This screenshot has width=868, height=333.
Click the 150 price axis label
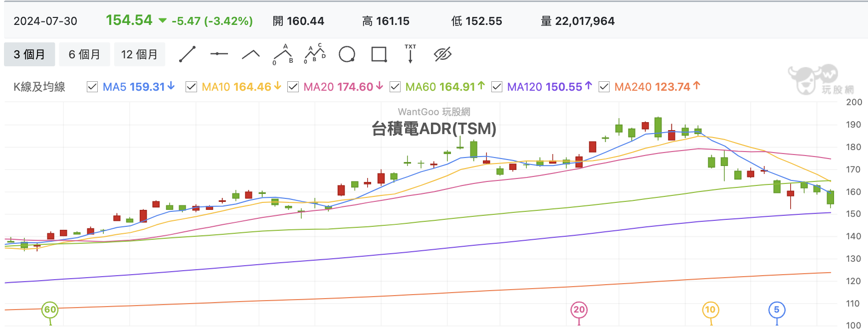[854, 214]
